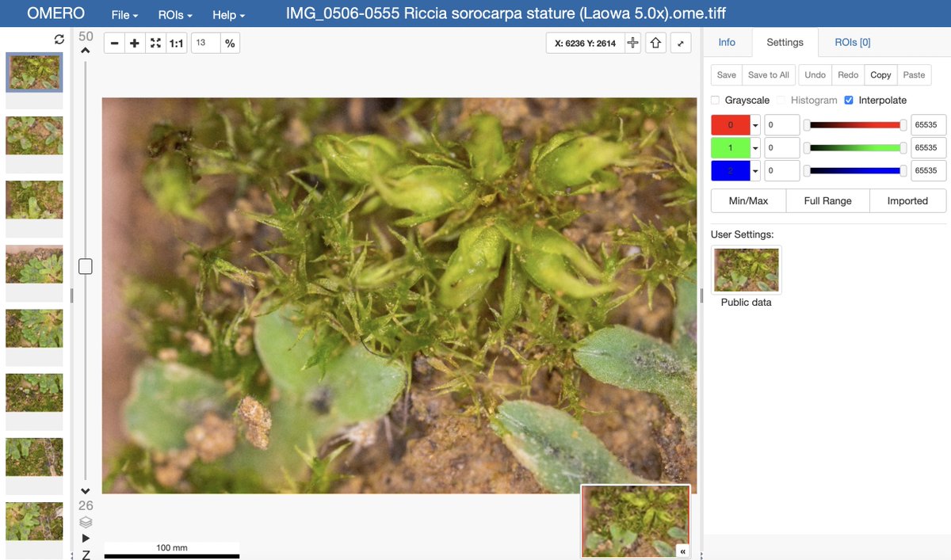Copy rendering settings
The height and width of the screenshot is (560, 951).
tap(880, 74)
